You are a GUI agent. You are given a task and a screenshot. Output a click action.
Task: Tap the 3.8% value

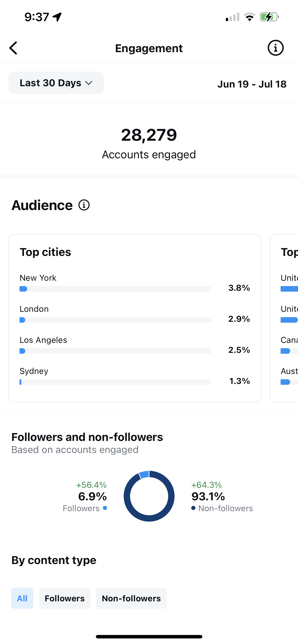click(x=239, y=288)
